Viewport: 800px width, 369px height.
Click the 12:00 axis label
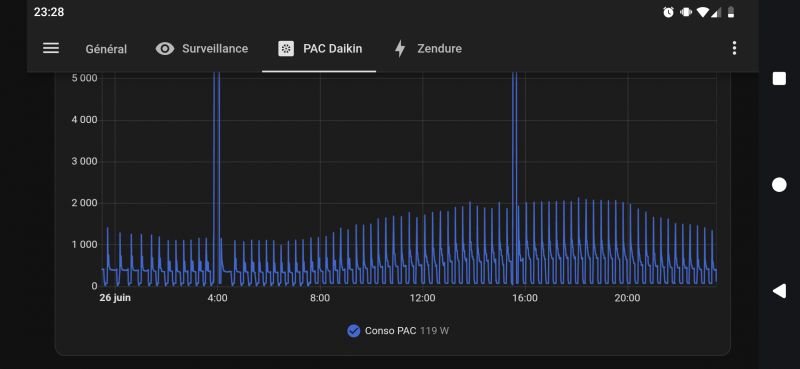[422, 298]
